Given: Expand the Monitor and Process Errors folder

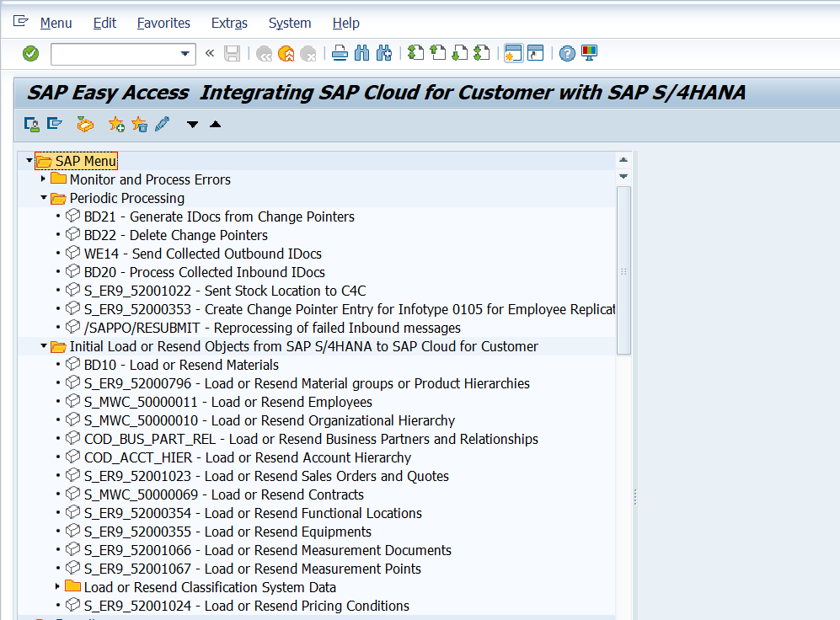Looking at the screenshot, I should tap(44, 179).
